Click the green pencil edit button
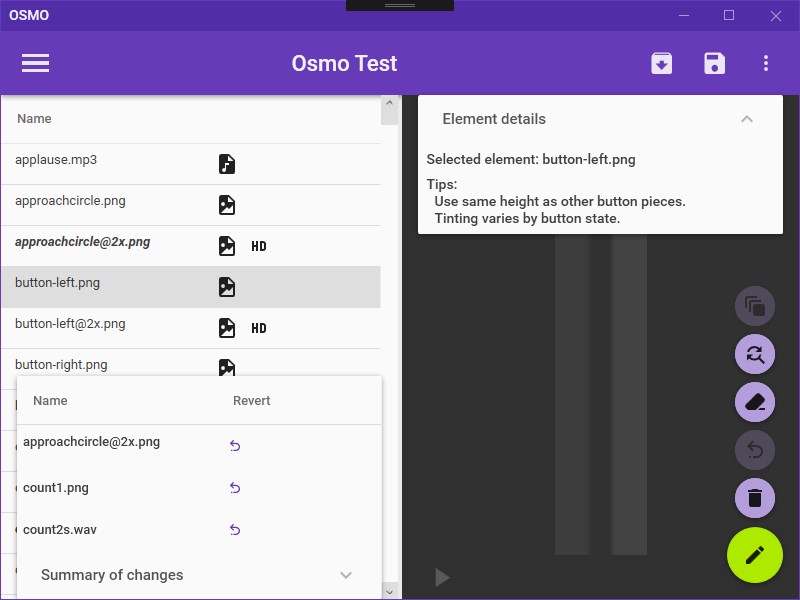Image resolution: width=800 pixels, height=600 pixels. click(755, 554)
